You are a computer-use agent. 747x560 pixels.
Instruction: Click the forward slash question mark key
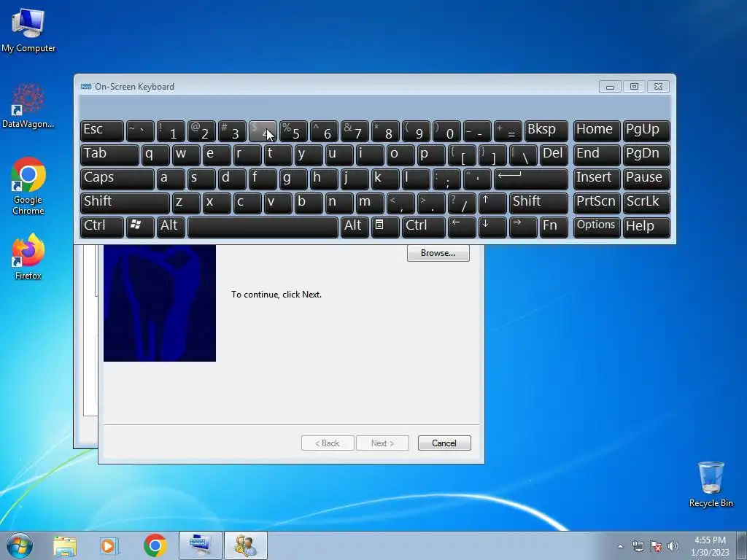pos(462,203)
